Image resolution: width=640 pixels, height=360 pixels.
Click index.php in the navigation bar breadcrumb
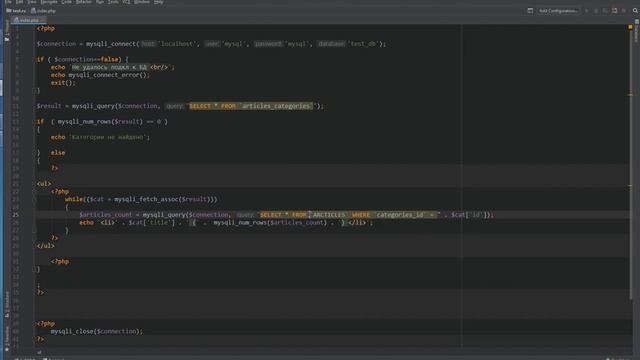tap(43, 11)
